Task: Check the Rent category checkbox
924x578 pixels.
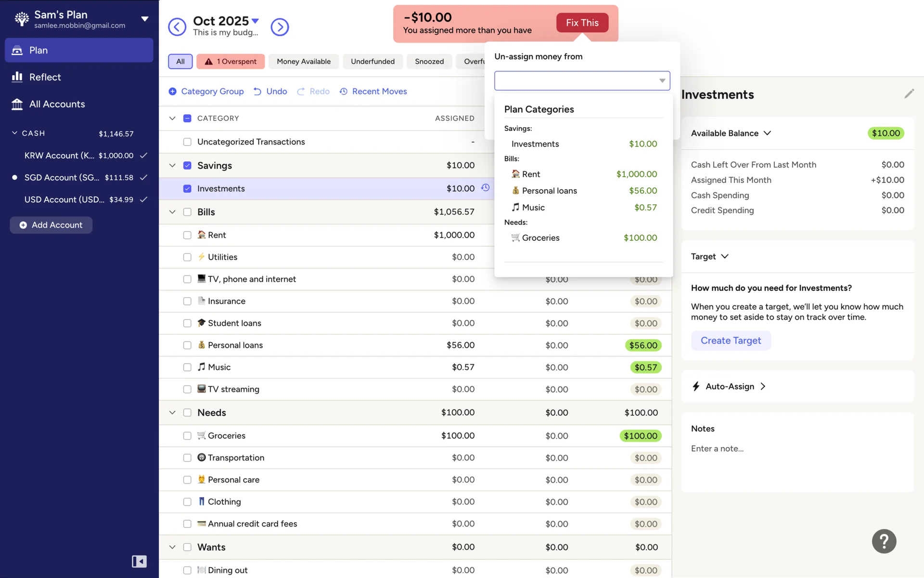Action: pos(187,235)
